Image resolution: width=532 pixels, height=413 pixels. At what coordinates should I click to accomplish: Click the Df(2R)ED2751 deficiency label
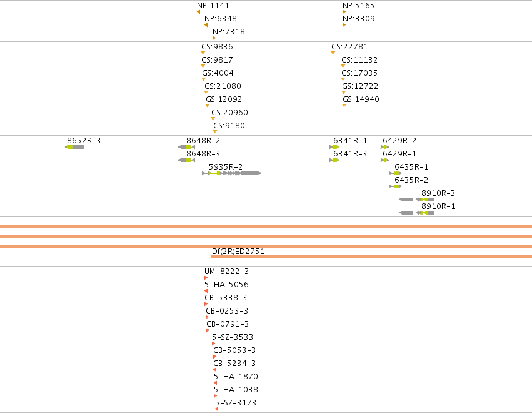(x=238, y=252)
